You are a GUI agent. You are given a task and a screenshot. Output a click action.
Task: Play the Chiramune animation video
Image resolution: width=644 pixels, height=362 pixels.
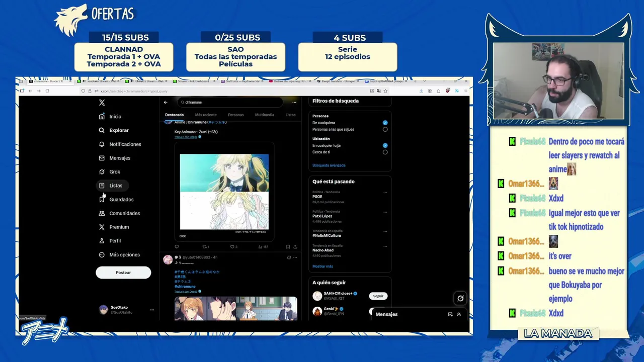(224, 192)
